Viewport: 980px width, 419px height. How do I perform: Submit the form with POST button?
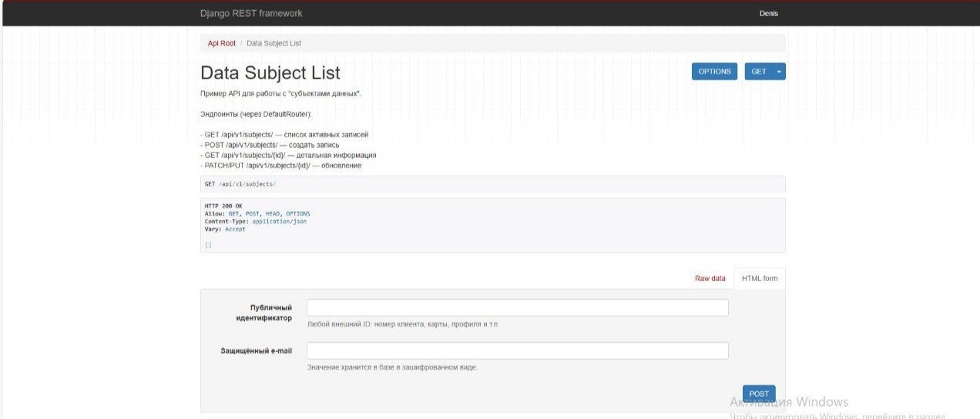pos(759,394)
